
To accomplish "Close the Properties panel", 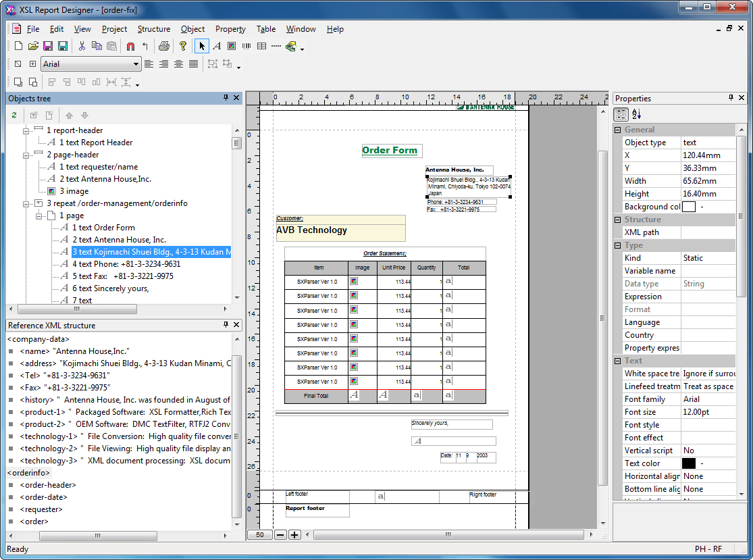I will [742, 97].
